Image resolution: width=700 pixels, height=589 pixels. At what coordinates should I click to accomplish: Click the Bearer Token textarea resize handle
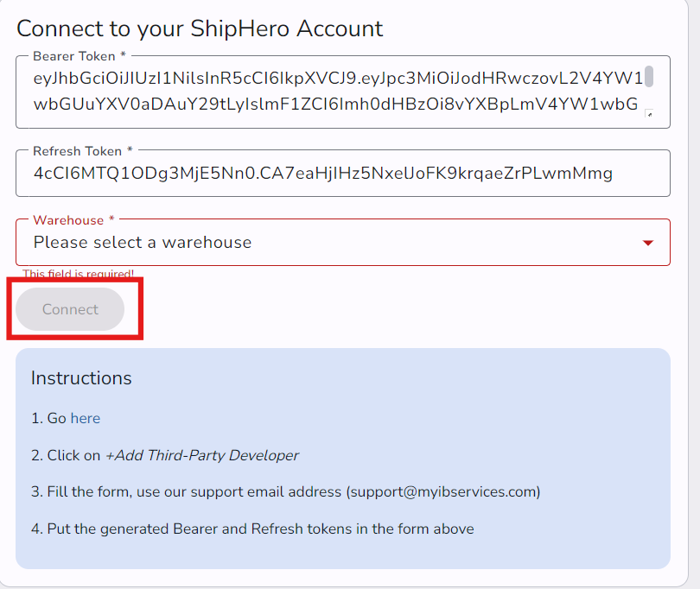[x=649, y=113]
